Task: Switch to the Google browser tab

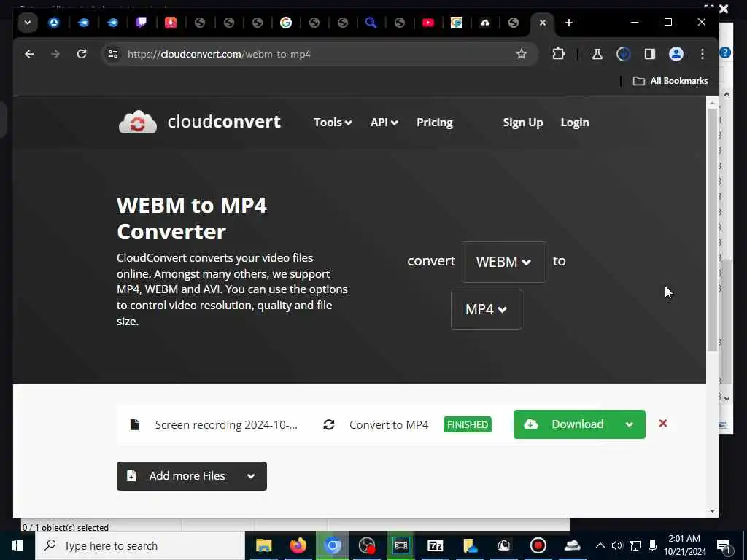Action: (285, 23)
